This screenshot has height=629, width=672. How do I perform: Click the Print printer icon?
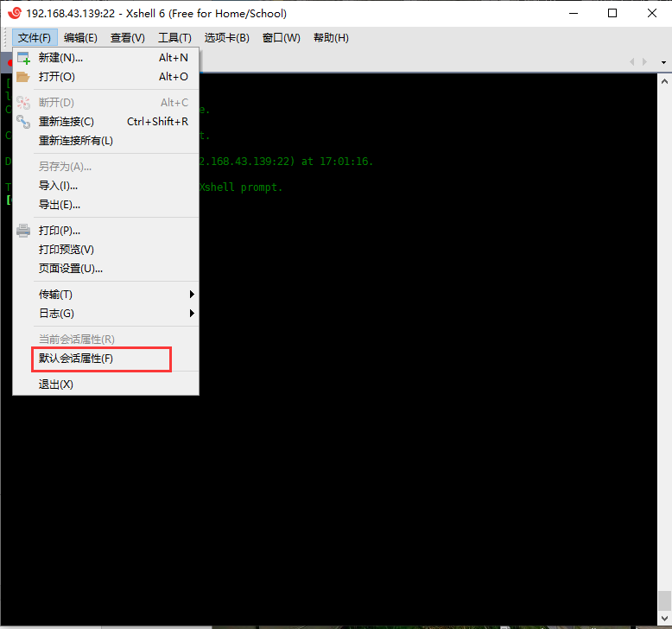click(23, 231)
